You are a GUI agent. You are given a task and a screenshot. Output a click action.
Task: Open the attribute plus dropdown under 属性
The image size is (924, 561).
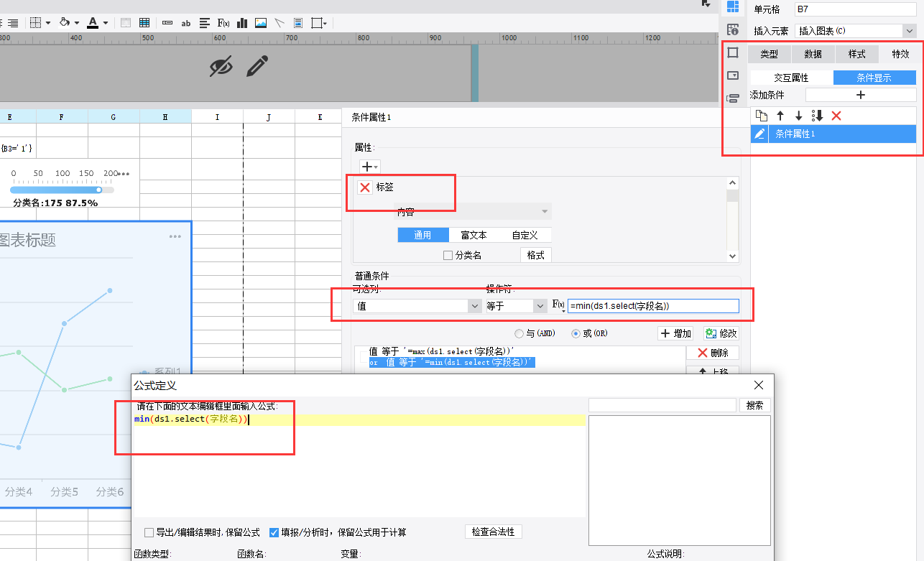[x=369, y=166]
